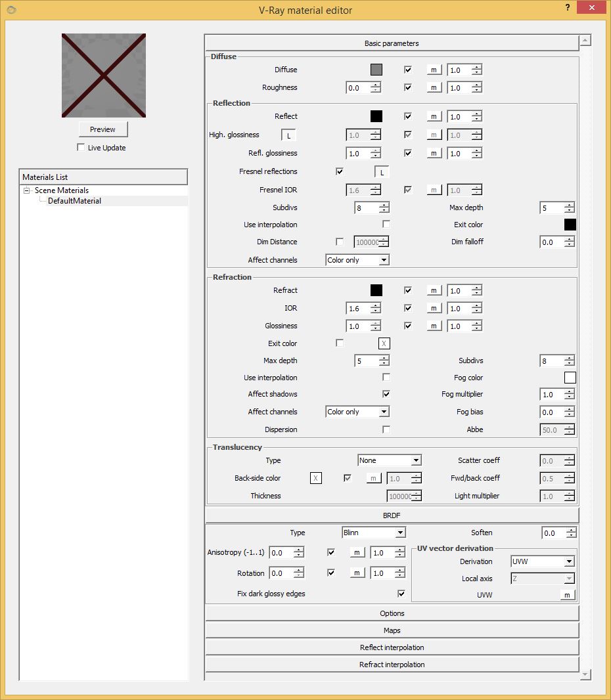Click the Anisotropy map 'm' button
The image size is (611, 700).
[x=357, y=553]
